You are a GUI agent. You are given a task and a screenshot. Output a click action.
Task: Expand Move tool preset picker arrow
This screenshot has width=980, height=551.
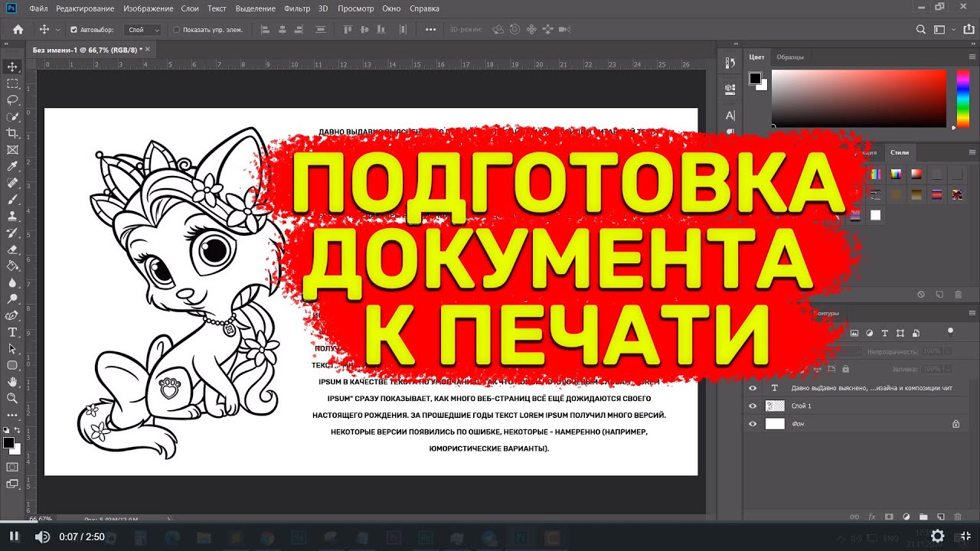click(57, 30)
